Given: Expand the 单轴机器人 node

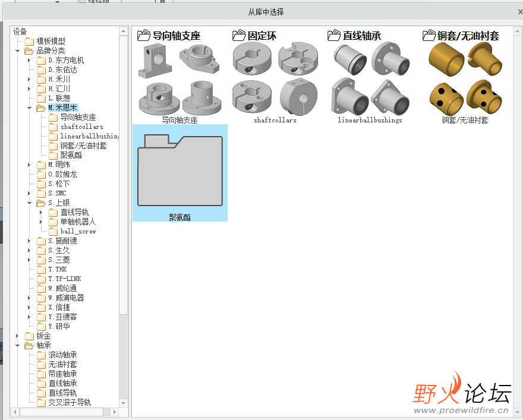Looking at the screenshot, I should pos(41,222).
